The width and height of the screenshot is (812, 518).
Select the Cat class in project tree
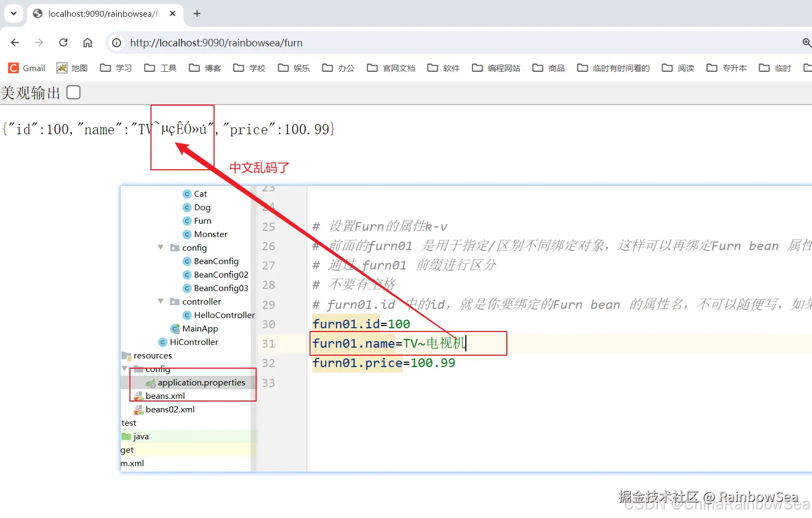[x=195, y=194]
